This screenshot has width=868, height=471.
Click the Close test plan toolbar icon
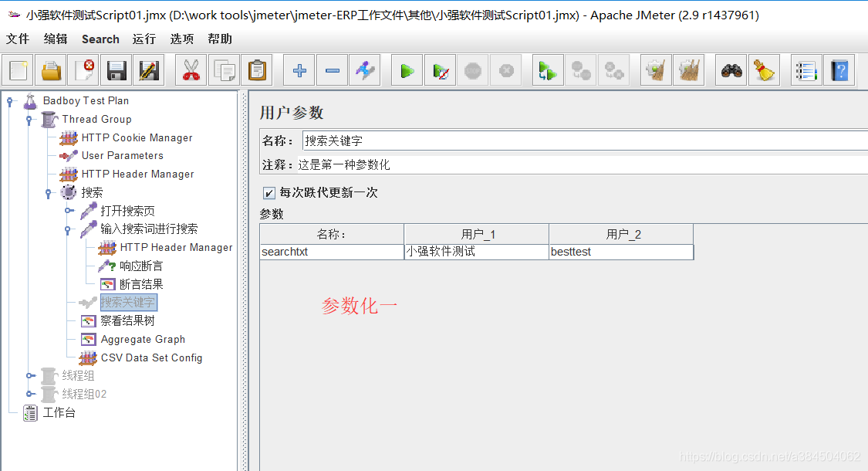click(83, 70)
